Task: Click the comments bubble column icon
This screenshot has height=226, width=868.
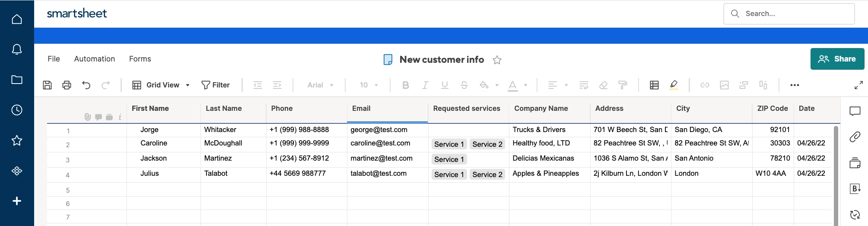Action: point(99,117)
